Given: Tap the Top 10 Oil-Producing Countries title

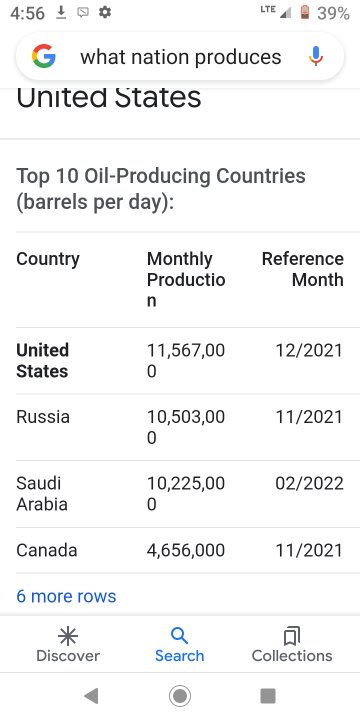Looking at the screenshot, I should pos(161,189).
